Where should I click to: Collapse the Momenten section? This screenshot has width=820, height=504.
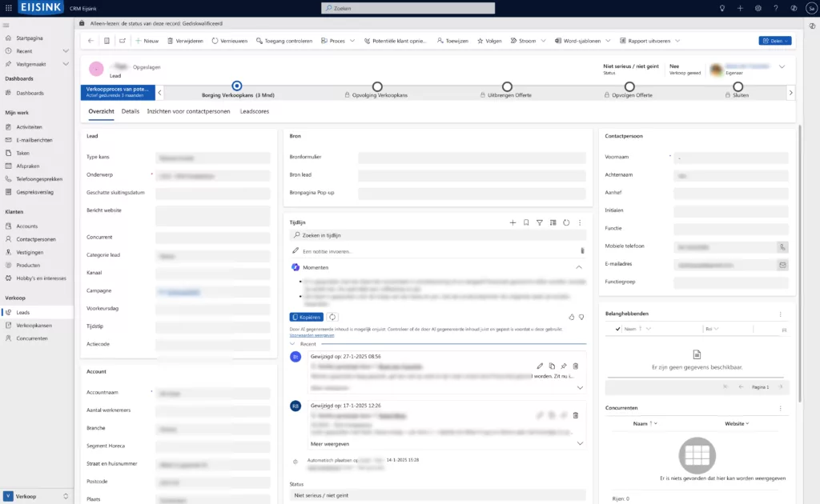click(579, 267)
